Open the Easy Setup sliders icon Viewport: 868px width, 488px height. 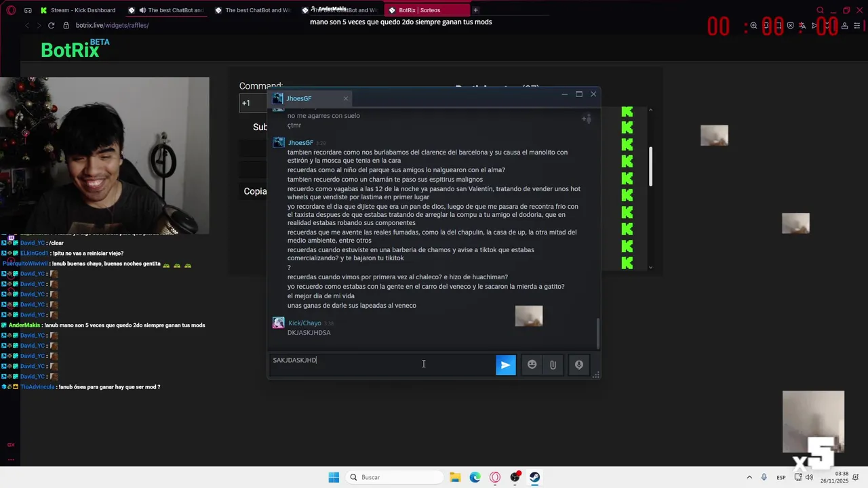click(858, 26)
